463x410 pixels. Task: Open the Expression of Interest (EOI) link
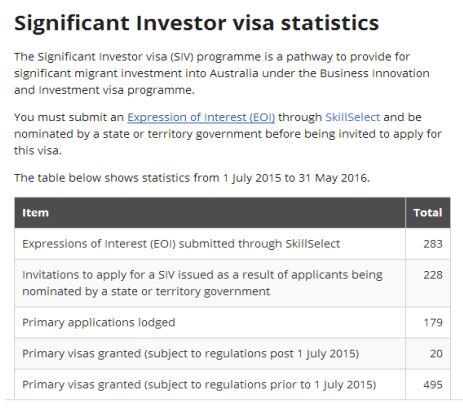[201, 117]
